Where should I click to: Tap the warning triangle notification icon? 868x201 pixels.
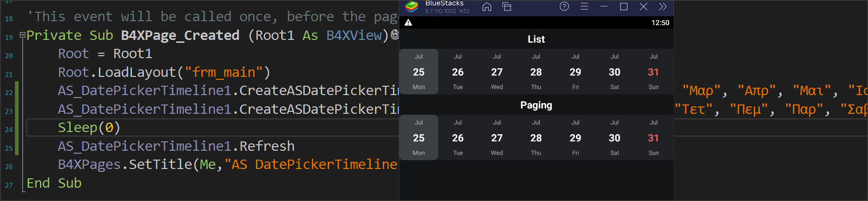point(408,23)
